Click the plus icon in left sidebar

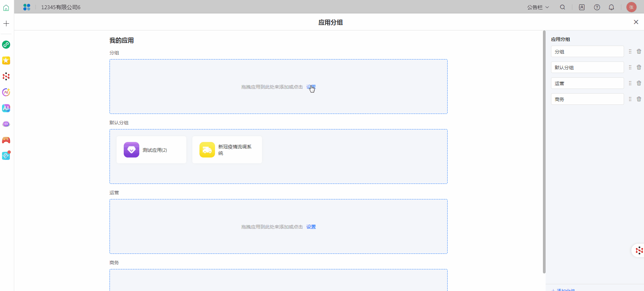coord(6,24)
